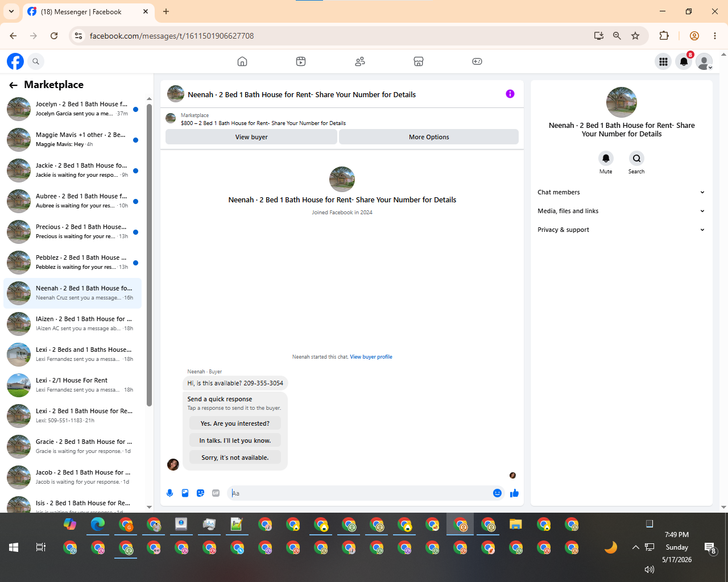This screenshot has height=582, width=728.
Task: Click the More Options button
Action: [x=429, y=137]
